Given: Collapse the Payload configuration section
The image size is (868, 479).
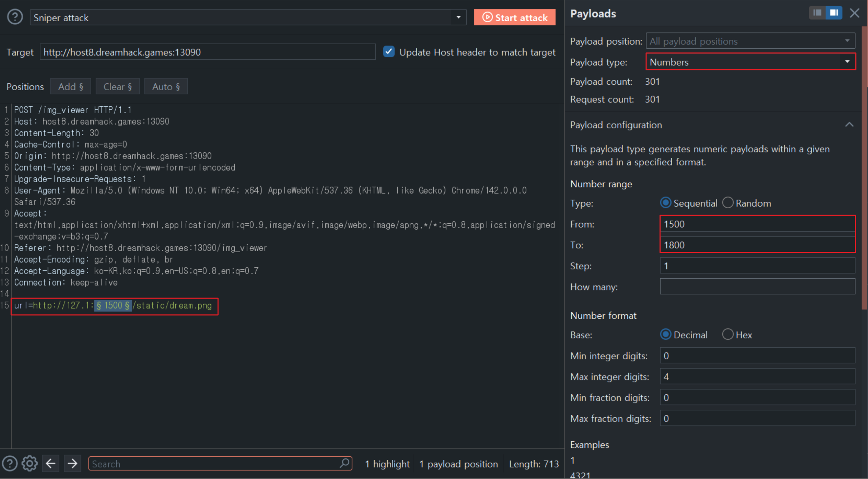Looking at the screenshot, I should coord(849,125).
